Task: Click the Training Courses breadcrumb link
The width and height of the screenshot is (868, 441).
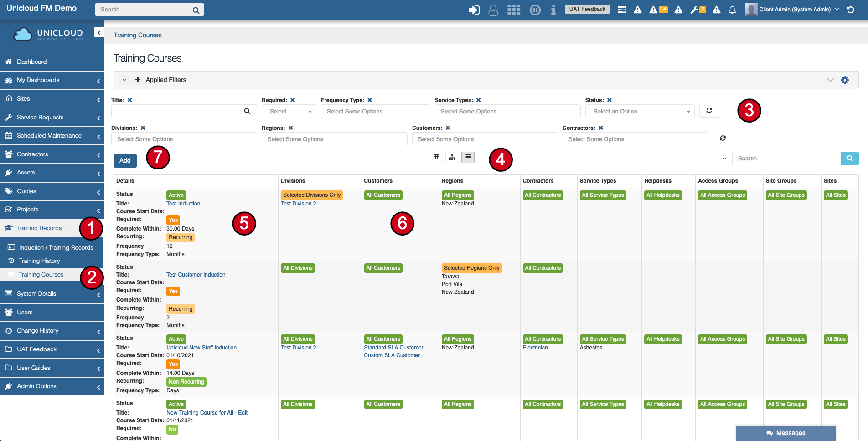Action: pyautogui.click(x=138, y=35)
